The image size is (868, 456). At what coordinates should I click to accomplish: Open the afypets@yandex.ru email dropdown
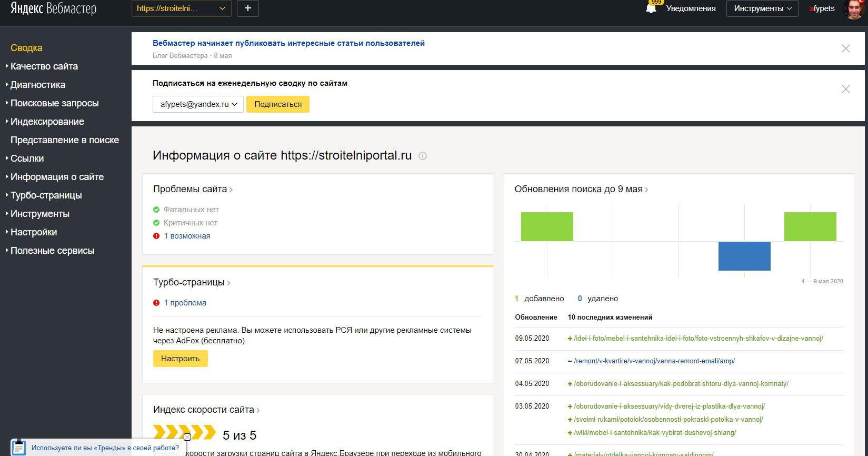click(x=198, y=104)
